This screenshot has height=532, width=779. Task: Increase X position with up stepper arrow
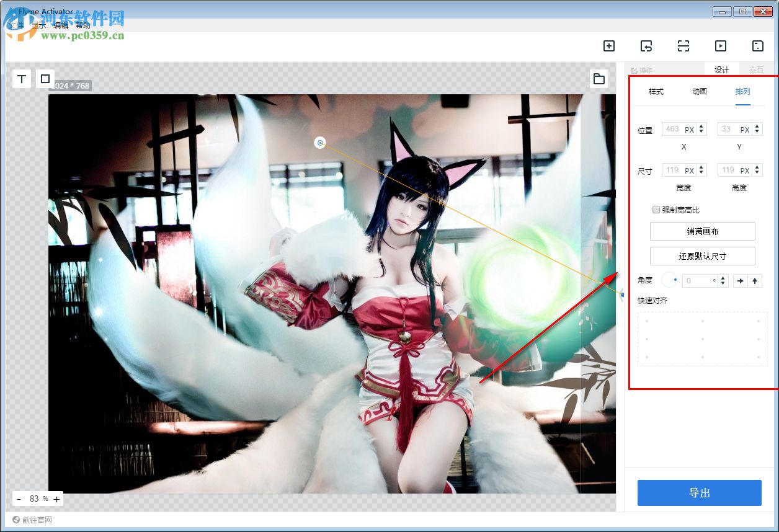pos(701,126)
